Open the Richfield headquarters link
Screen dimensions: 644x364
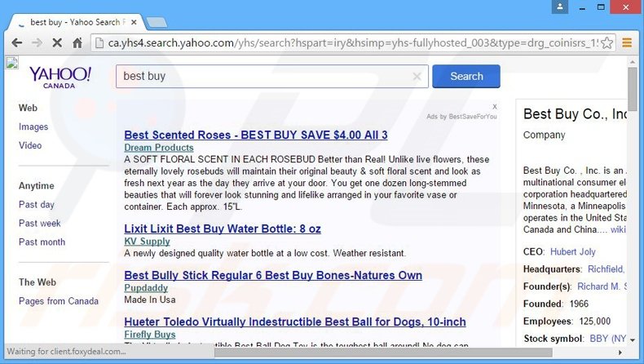pos(607,269)
